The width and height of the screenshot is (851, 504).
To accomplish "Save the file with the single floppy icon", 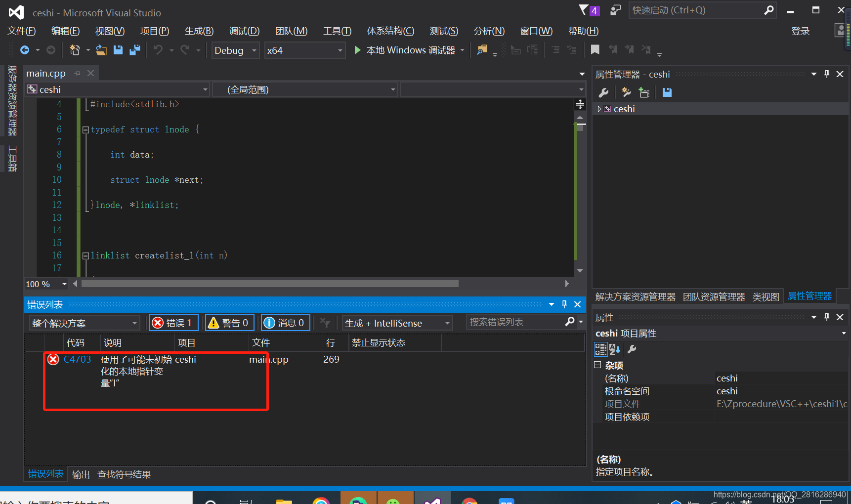I will [x=118, y=50].
